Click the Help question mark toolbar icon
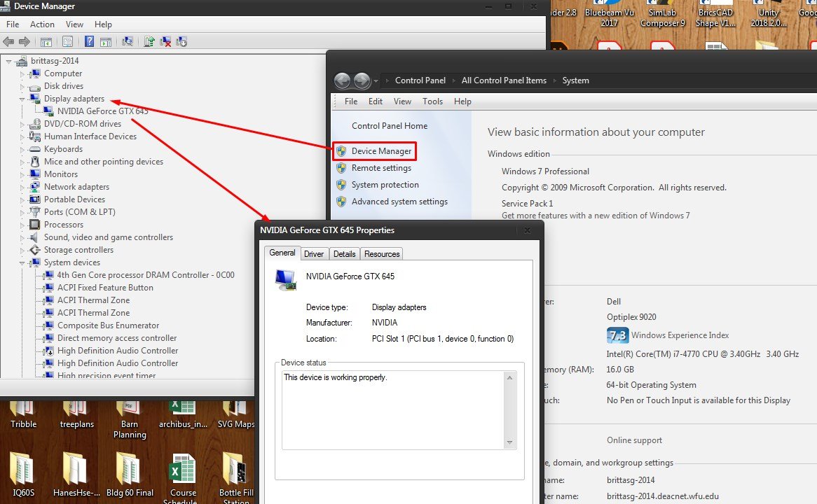The height and width of the screenshot is (504, 817). pyautogui.click(x=89, y=42)
